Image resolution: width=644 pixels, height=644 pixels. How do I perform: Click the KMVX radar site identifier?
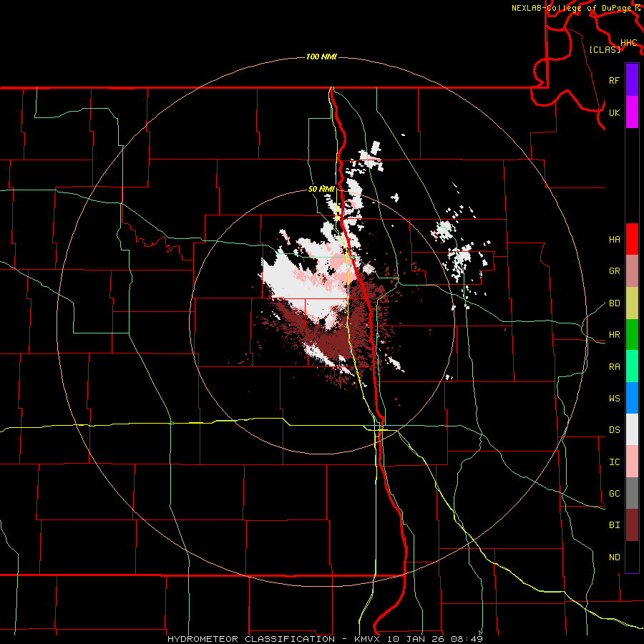[x=369, y=639]
